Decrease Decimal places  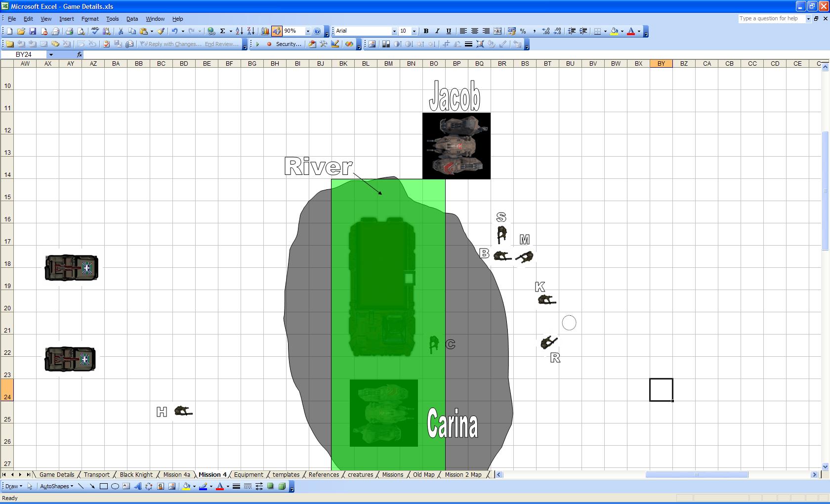(x=557, y=31)
